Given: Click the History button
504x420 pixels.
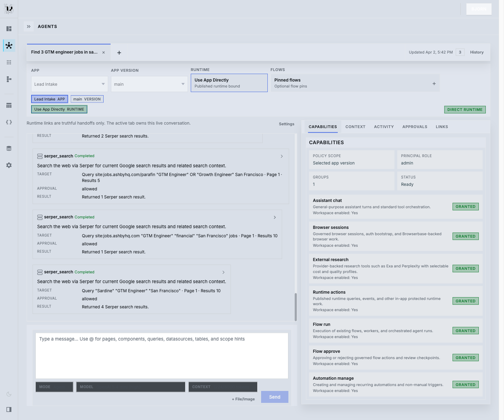Looking at the screenshot, I should (x=476, y=52).
